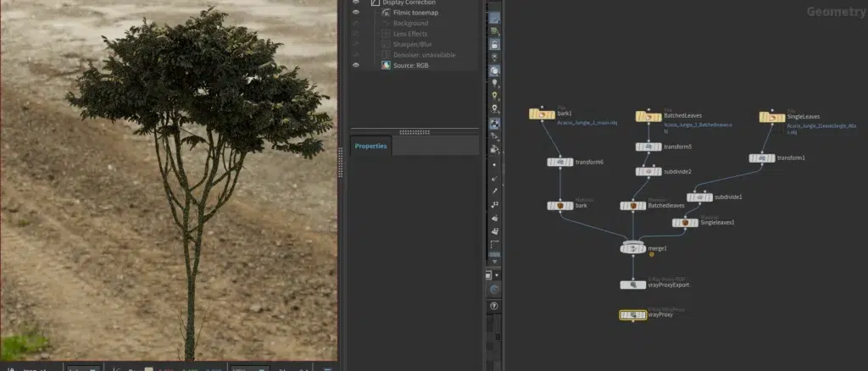This screenshot has height=371, width=868.
Task: Click the lock selection icon in viewport toolbar
Action: [x=494, y=44]
